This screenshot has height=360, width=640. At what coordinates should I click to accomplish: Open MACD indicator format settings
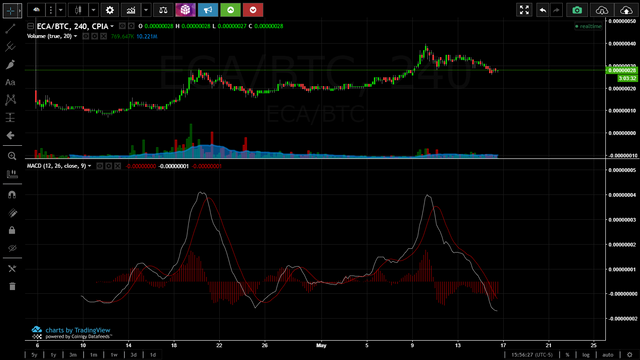point(109,166)
